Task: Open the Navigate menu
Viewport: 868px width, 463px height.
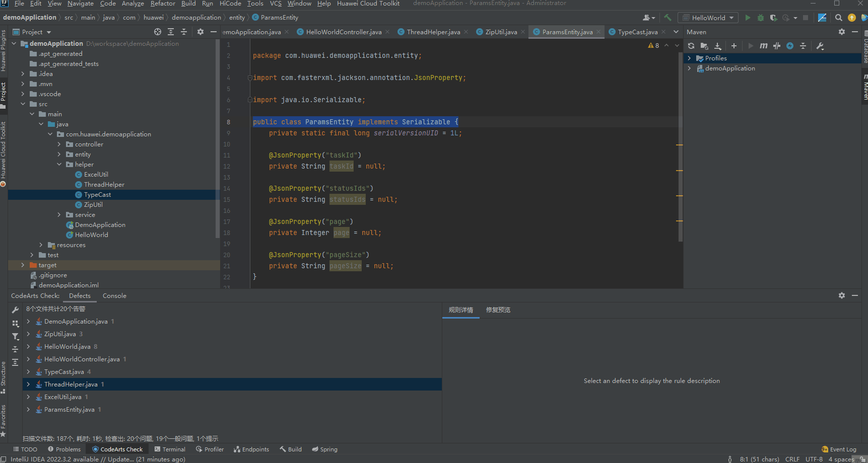Action: [81, 4]
